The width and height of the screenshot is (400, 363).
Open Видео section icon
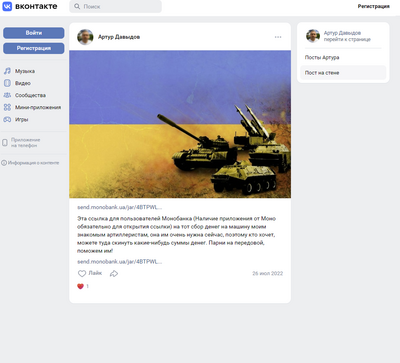pos(7,83)
